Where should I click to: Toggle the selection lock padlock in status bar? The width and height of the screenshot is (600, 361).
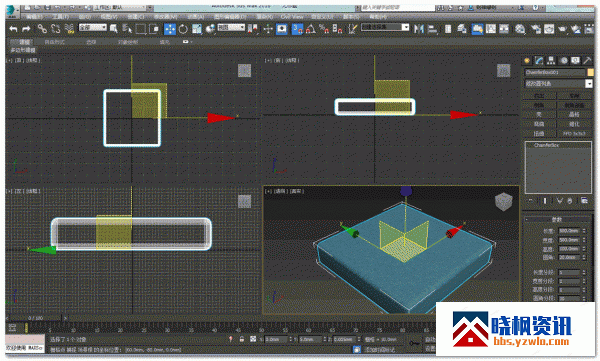click(x=242, y=339)
